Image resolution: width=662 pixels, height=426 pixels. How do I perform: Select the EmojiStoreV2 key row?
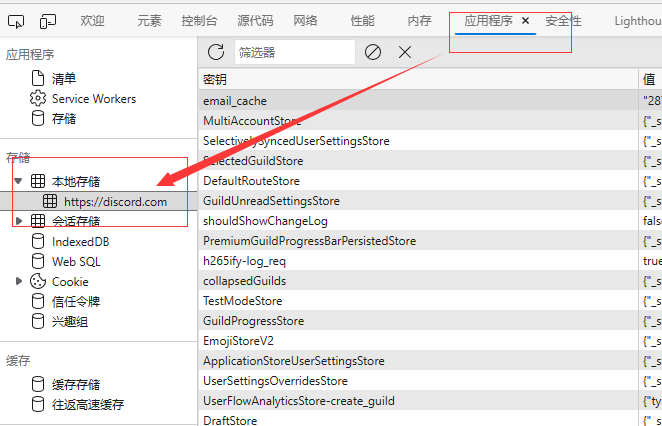coord(237,341)
